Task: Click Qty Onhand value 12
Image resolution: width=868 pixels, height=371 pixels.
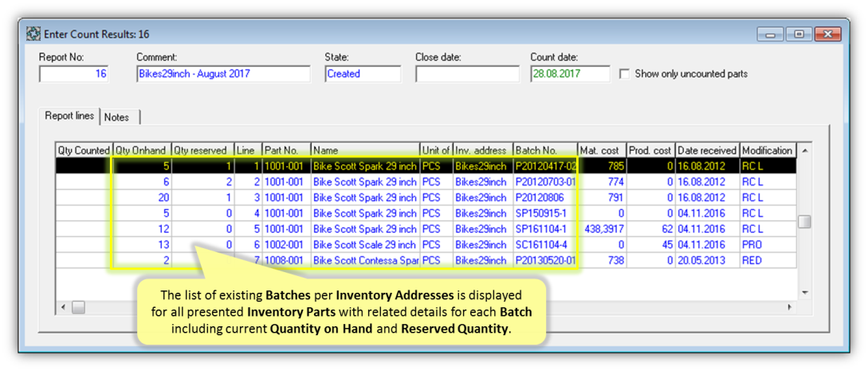Action: click(x=142, y=229)
